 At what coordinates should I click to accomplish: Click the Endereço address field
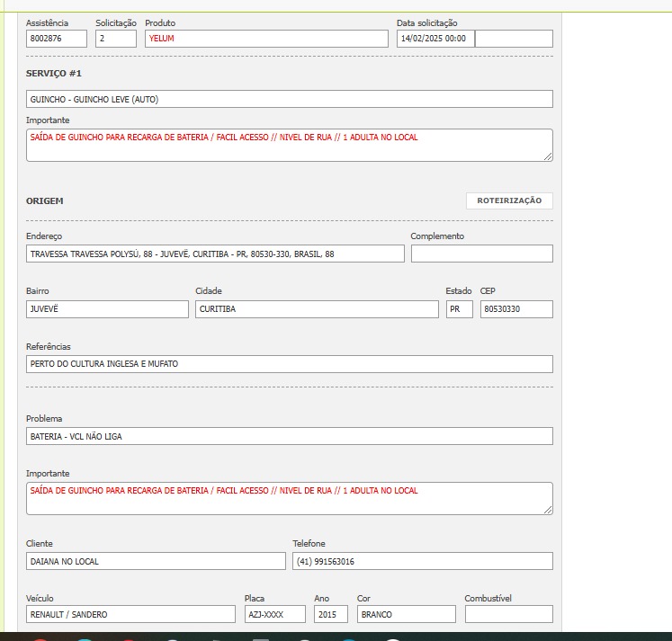[x=215, y=254]
